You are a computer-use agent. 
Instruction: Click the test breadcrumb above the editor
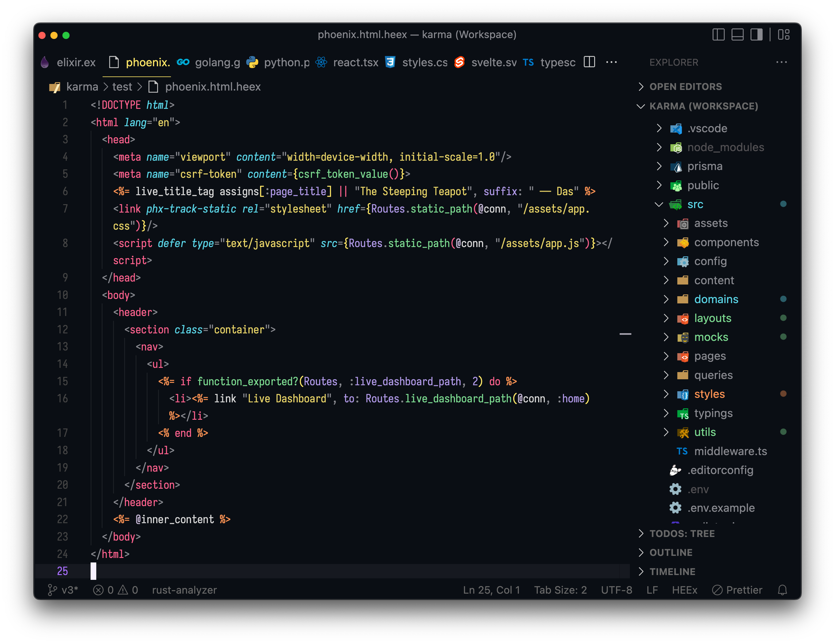121,86
